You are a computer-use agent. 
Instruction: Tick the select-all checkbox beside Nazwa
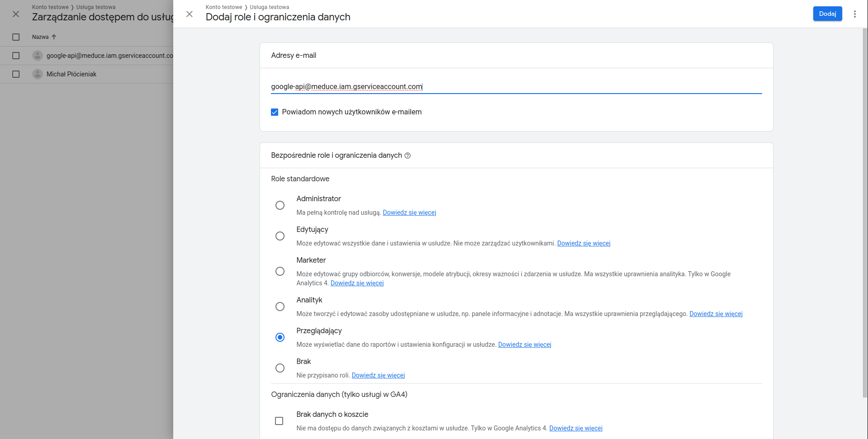tap(16, 37)
